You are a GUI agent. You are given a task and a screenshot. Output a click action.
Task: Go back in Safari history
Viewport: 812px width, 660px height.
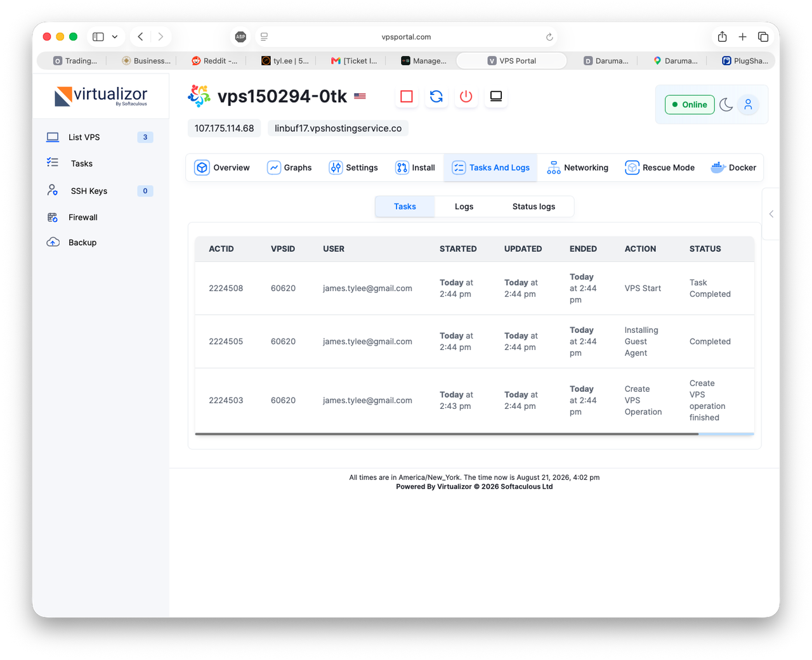coord(140,37)
